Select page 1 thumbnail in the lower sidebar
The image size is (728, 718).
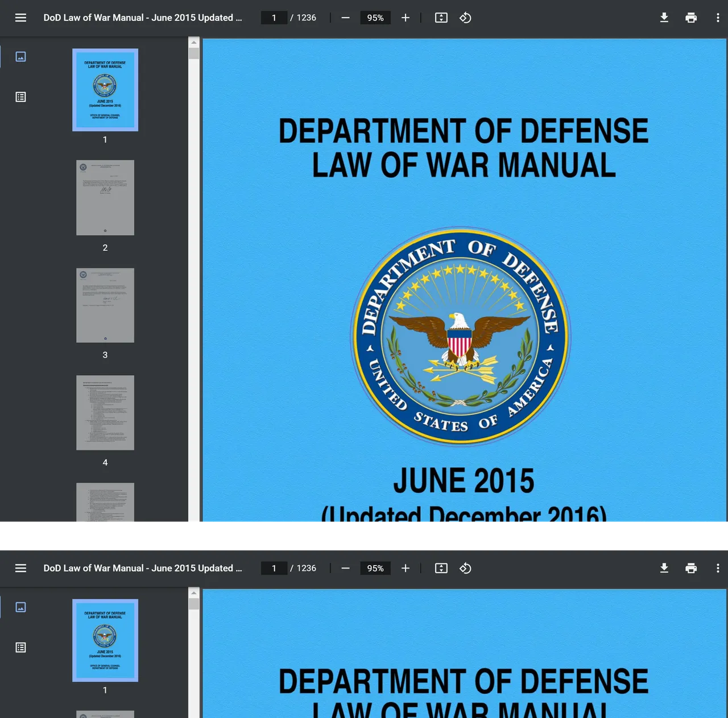point(105,640)
